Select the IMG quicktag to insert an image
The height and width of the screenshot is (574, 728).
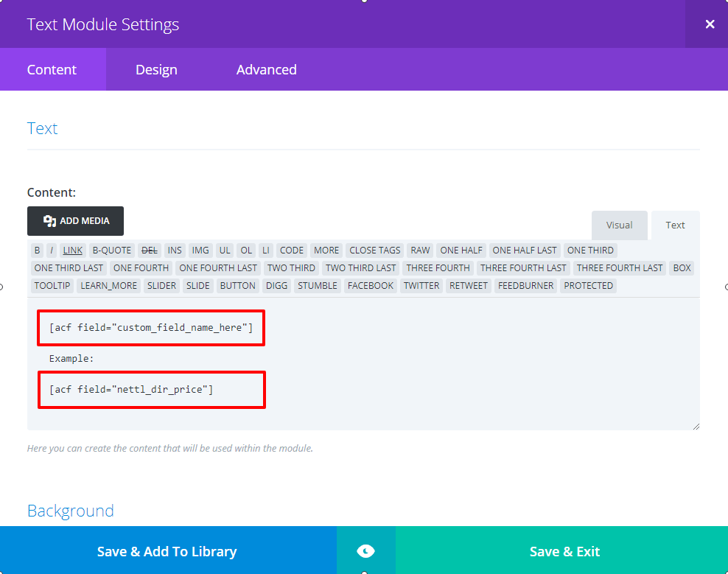[x=200, y=250]
